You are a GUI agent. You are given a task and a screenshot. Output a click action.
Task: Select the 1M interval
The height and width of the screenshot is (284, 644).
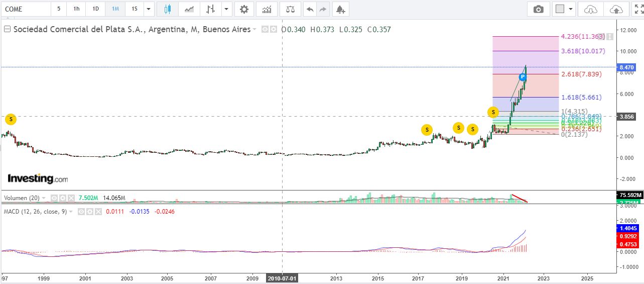[x=115, y=9]
